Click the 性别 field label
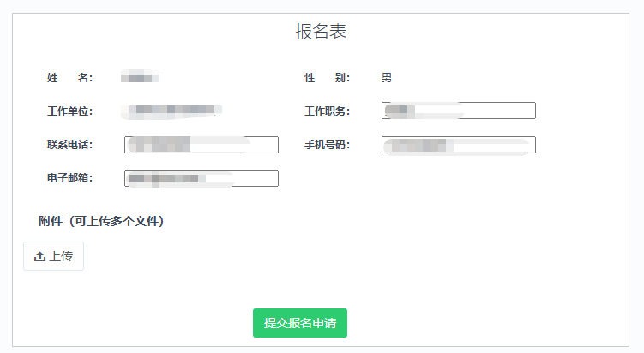This screenshot has width=644, height=353. pyautogui.click(x=327, y=78)
